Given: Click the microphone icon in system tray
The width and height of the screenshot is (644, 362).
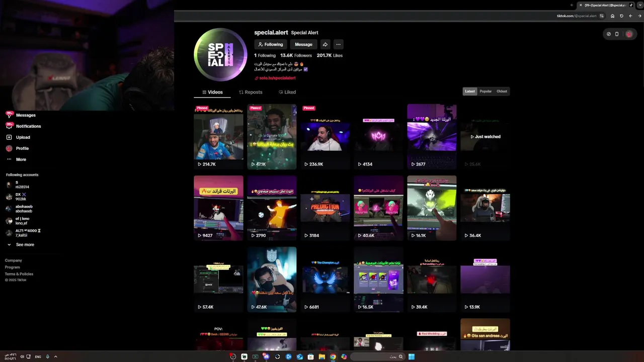Looking at the screenshot, I should coord(47,356).
